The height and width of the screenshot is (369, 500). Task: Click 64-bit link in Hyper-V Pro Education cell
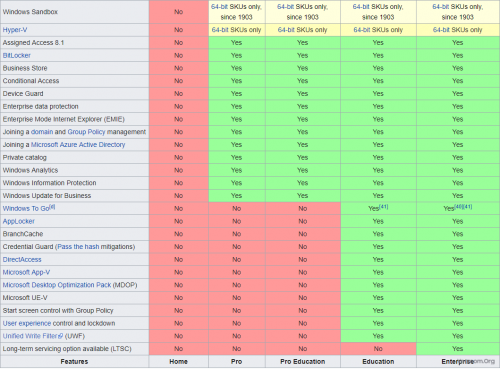click(286, 30)
